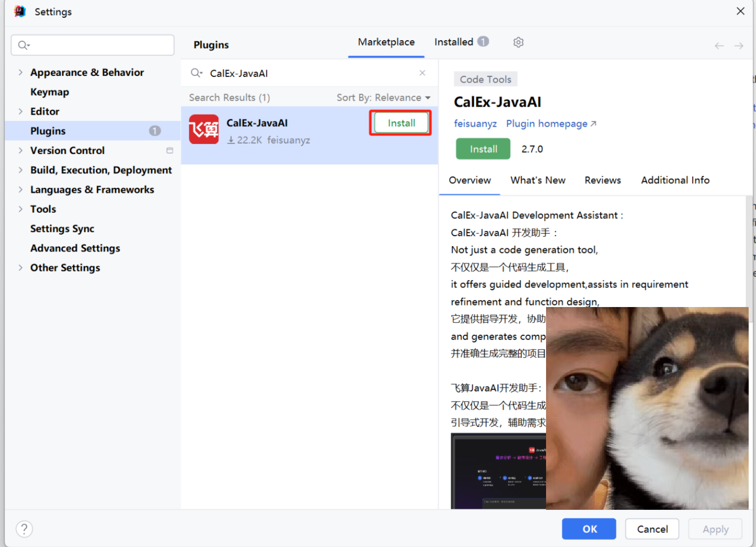Switch to the Marketplace tab

pyautogui.click(x=386, y=42)
